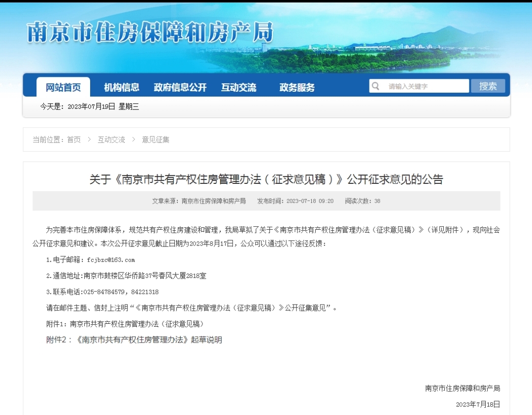
Task: Open the 政务服务 menu item
Action: [x=297, y=87]
